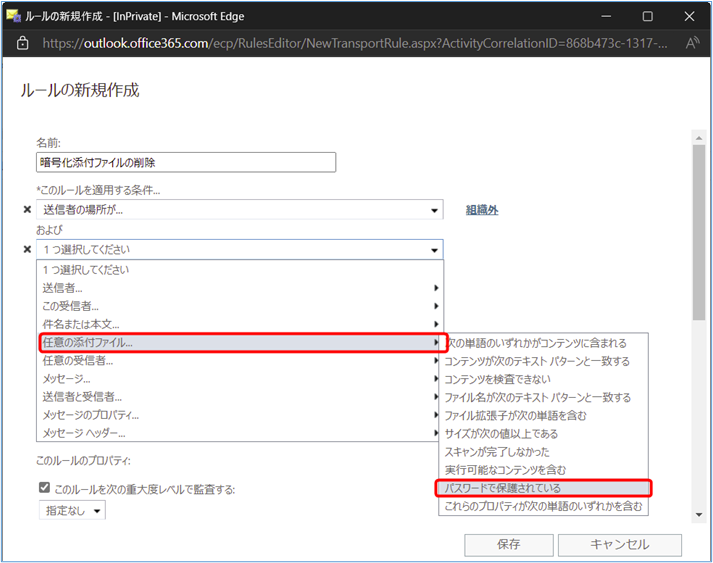713x563 pixels.
Task: Choose これらのプロパティが次の単語のいずれかを含む option
Action: tap(543, 506)
